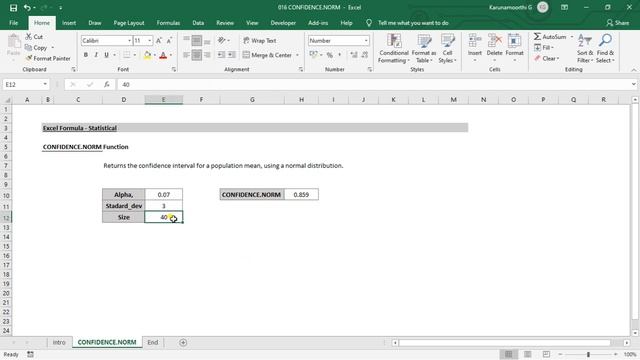This screenshot has width=640, height=360.
Task: Click the Percent Style icon
Action: pos(329,55)
